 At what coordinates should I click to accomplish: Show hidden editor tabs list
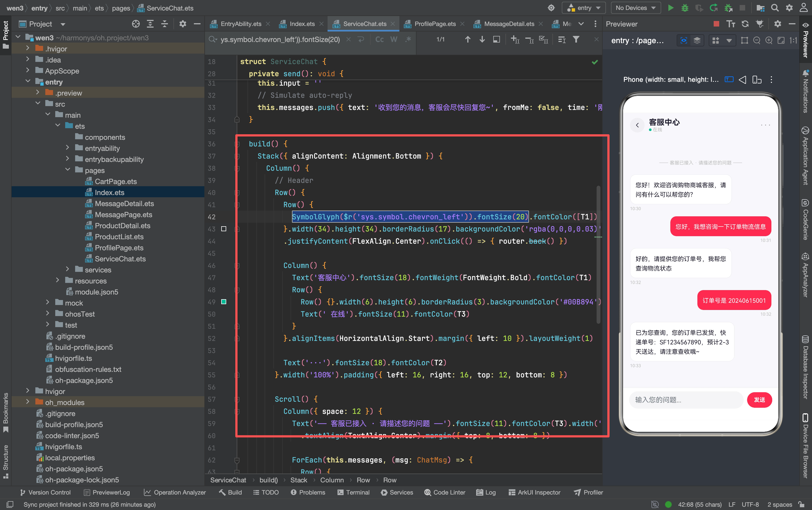point(581,23)
